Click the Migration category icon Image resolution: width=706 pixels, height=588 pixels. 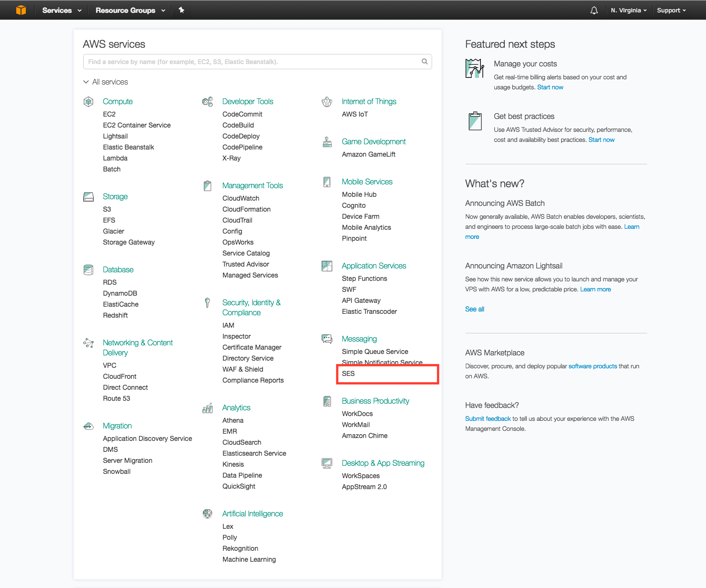click(x=88, y=426)
